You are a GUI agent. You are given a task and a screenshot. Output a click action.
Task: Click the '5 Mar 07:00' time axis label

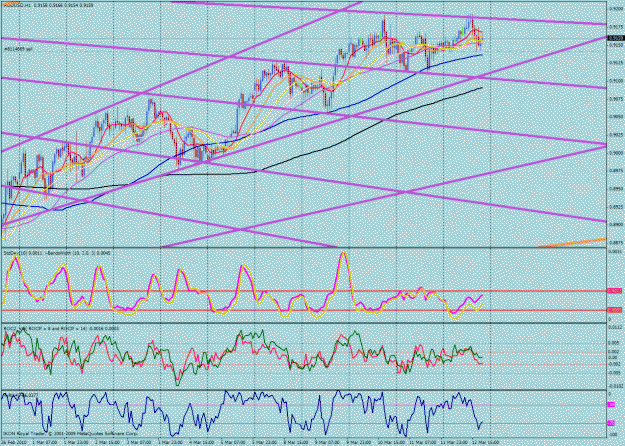pyautogui.click(x=233, y=442)
